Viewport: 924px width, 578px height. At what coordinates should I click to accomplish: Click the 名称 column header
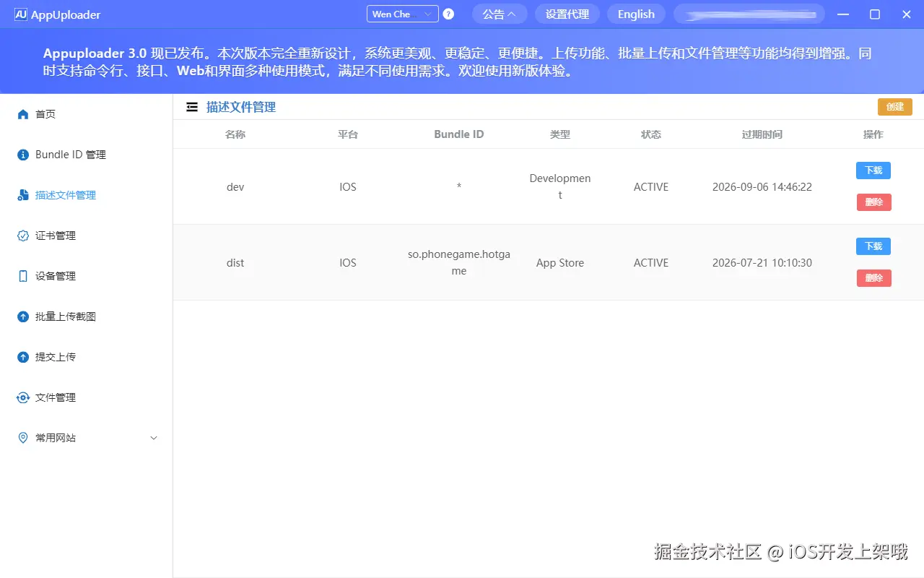pyautogui.click(x=235, y=134)
